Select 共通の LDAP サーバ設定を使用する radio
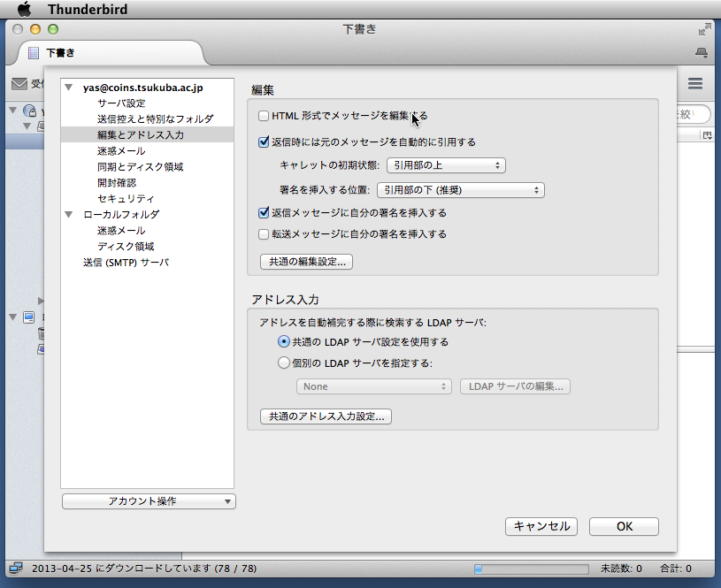Viewport: 721px width, 588px height. [284, 342]
